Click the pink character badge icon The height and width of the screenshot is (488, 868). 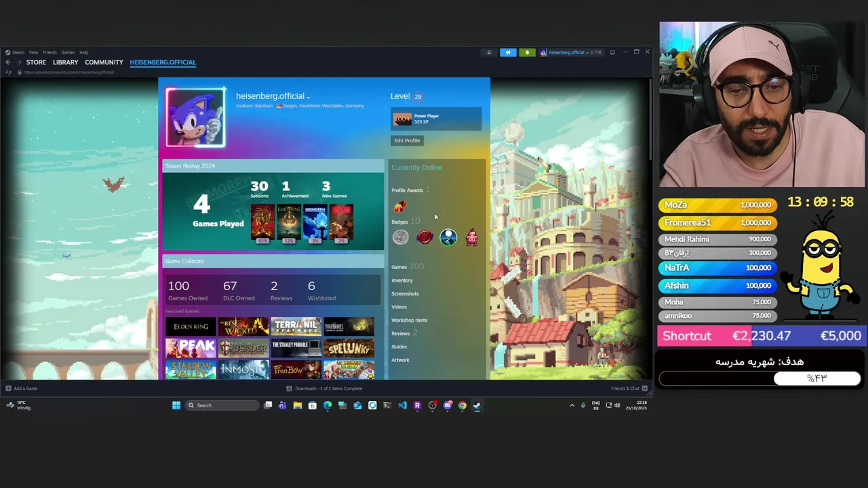tap(472, 237)
